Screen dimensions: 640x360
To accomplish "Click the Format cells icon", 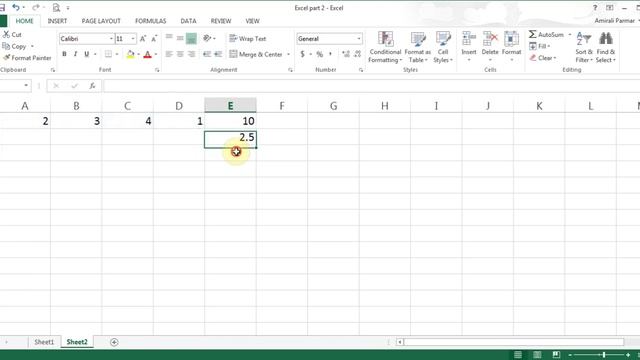I will tap(511, 40).
